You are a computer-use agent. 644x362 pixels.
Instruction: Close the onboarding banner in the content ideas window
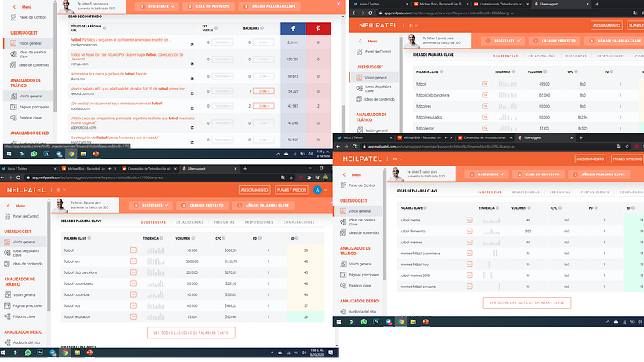338,4
